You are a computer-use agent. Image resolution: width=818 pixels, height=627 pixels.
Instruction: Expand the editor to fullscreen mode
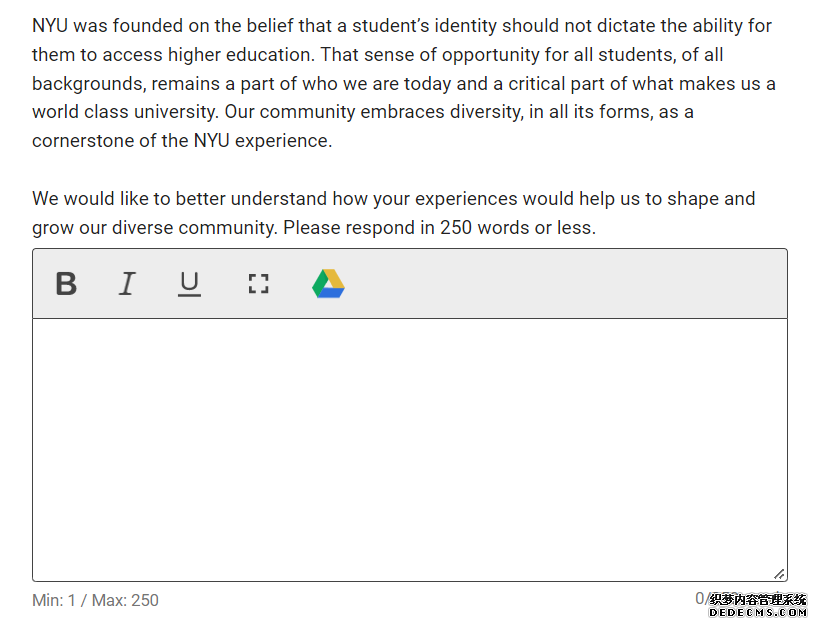(x=258, y=284)
